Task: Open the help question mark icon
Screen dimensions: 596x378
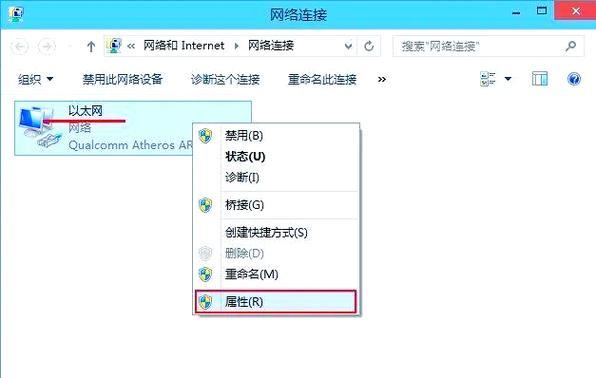Action: pyautogui.click(x=574, y=79)
